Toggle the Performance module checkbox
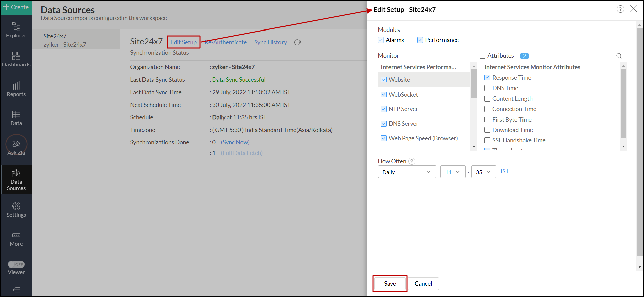 coord(420,40)
